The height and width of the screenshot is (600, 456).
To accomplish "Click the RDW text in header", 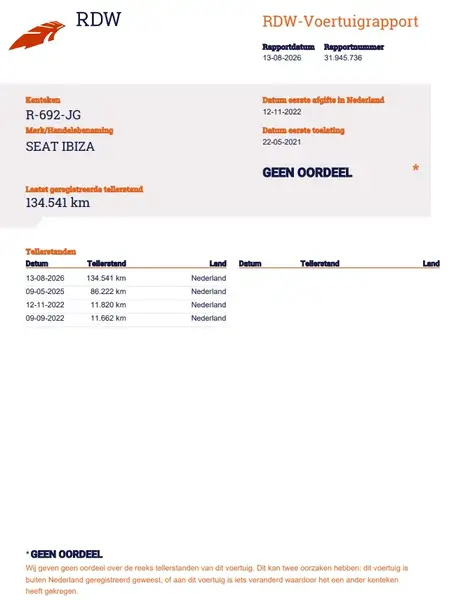I will (98, 19).
